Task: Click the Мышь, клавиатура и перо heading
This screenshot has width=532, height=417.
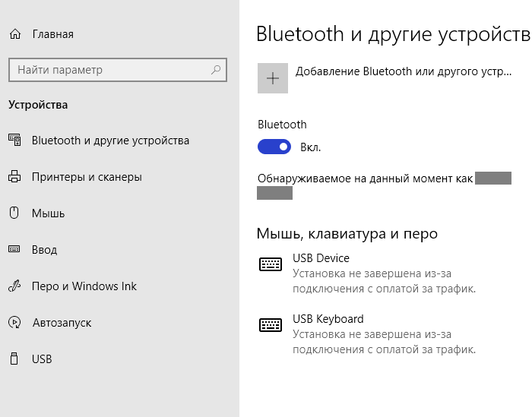Action: (347, 234)
